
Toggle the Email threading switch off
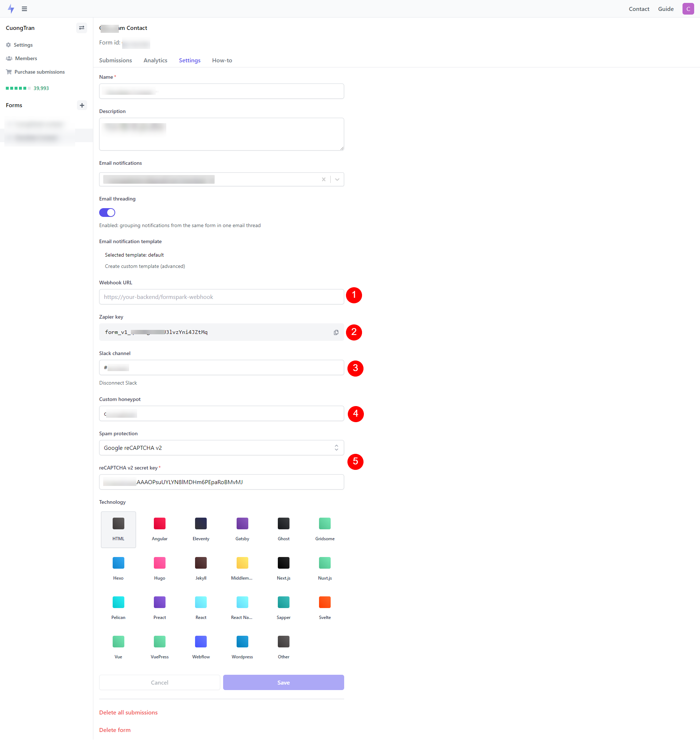click(x=107, y=212)
